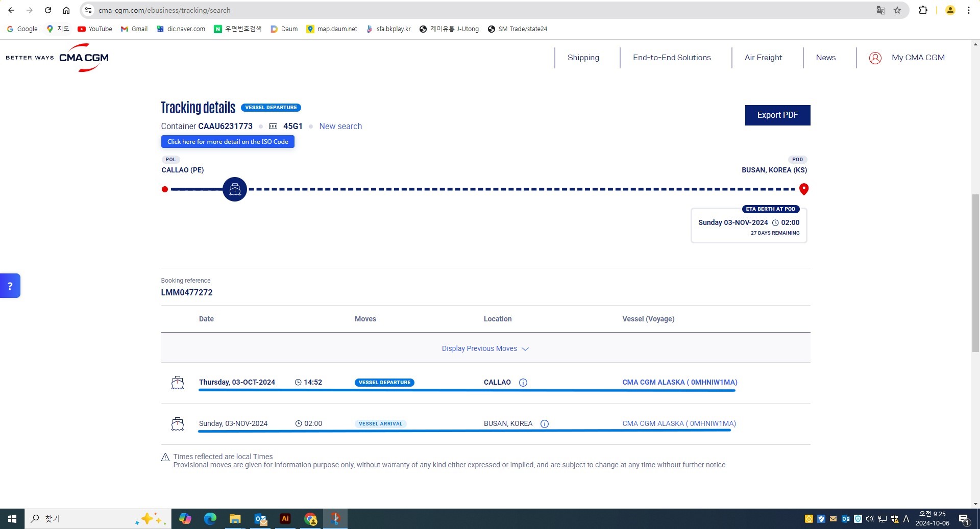Open the SM Trade/state24 bookmark
Viewport: 980px width, 529px height.
tap(518, 29)
